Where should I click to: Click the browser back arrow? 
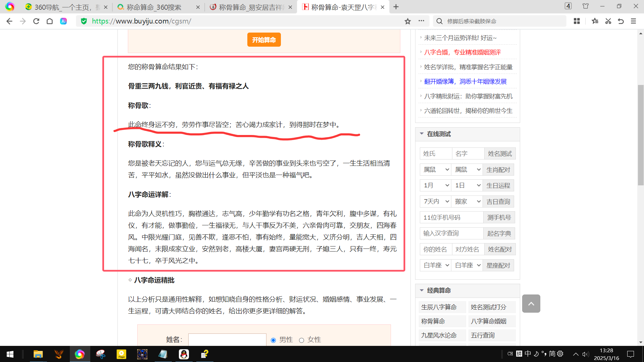(x=9, y=21)
